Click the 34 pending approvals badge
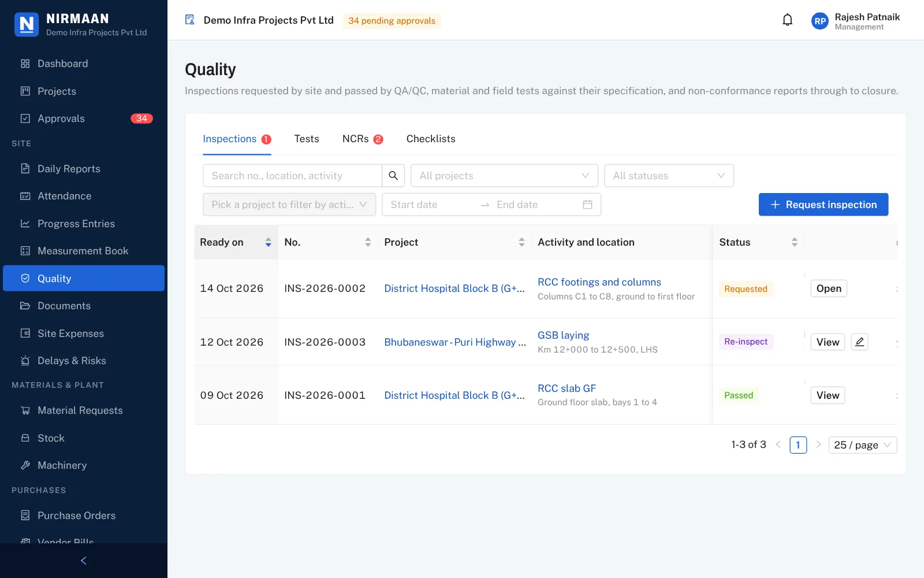The height and width of the screenshot is (578, 924). (392, 21)
